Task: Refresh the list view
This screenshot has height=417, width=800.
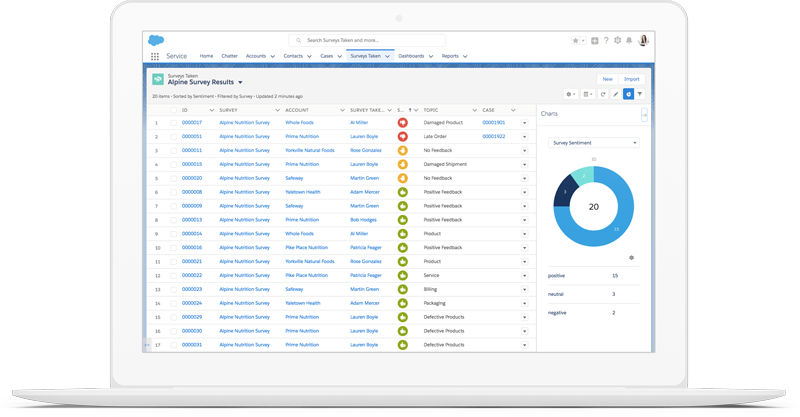Action: tap(603, 94)
